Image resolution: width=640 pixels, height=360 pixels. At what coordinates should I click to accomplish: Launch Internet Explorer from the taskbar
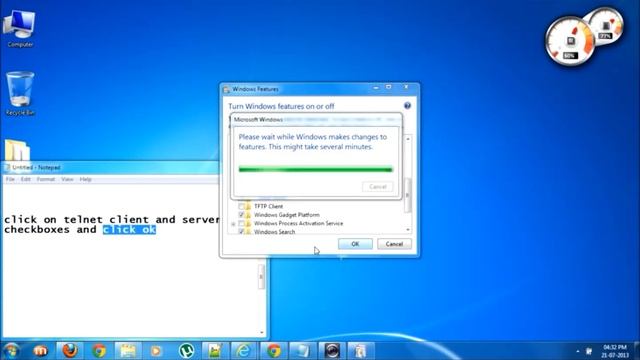tap(244, 351)
